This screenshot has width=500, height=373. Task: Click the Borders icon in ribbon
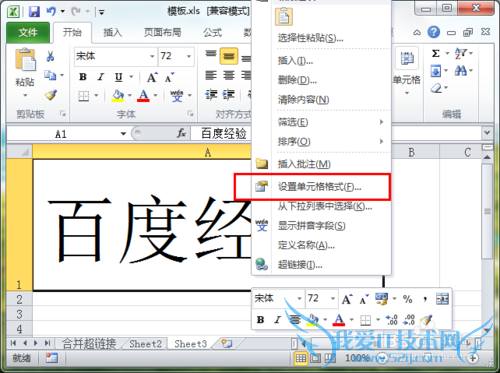click(x=83, y=96)
